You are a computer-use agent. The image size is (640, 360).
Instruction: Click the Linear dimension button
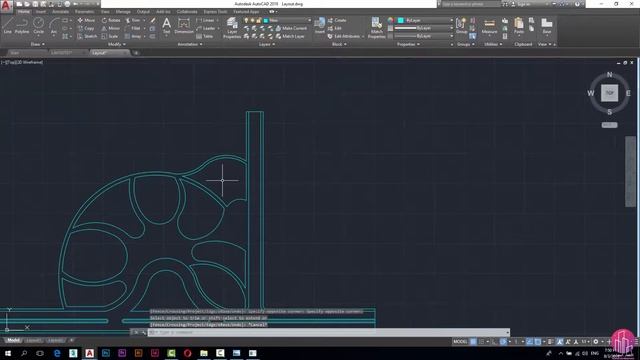(x=205, y=20)
